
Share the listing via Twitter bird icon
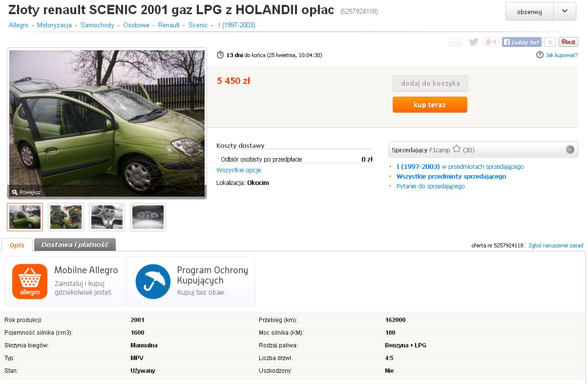[x=473, y=42]
